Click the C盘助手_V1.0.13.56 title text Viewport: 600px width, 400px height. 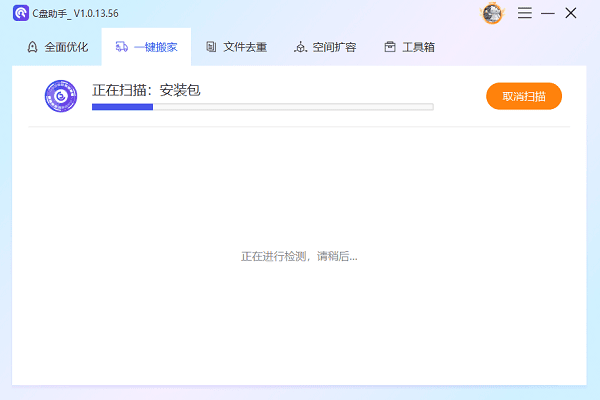[x=75, y=13]
